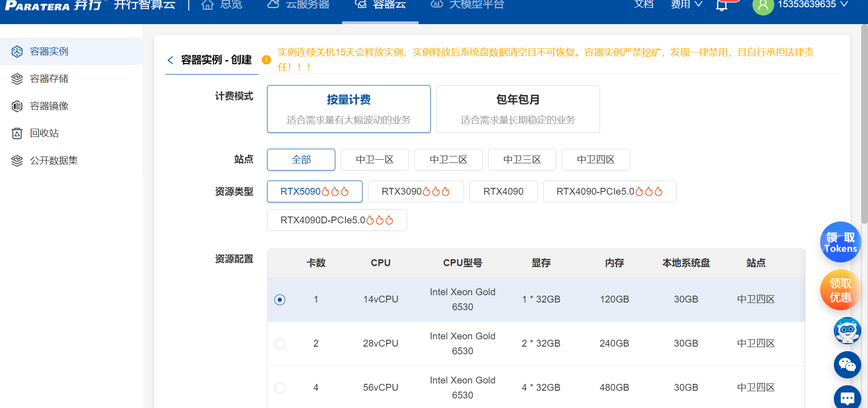
Task: Click the 240GB memory cell
Action: tap(614, 343)
